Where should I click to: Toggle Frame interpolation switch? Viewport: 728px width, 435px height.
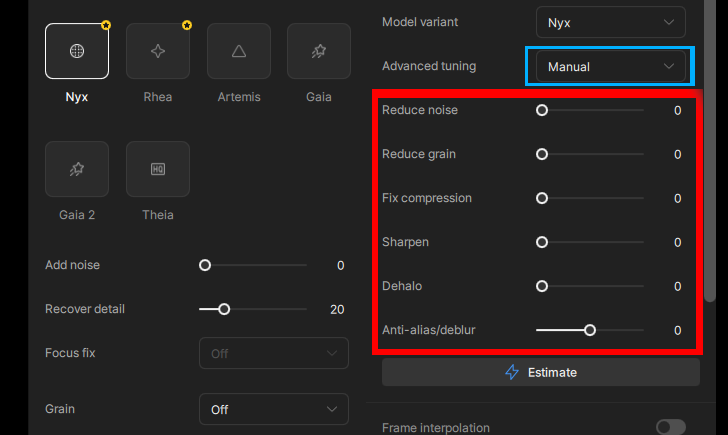671,427
